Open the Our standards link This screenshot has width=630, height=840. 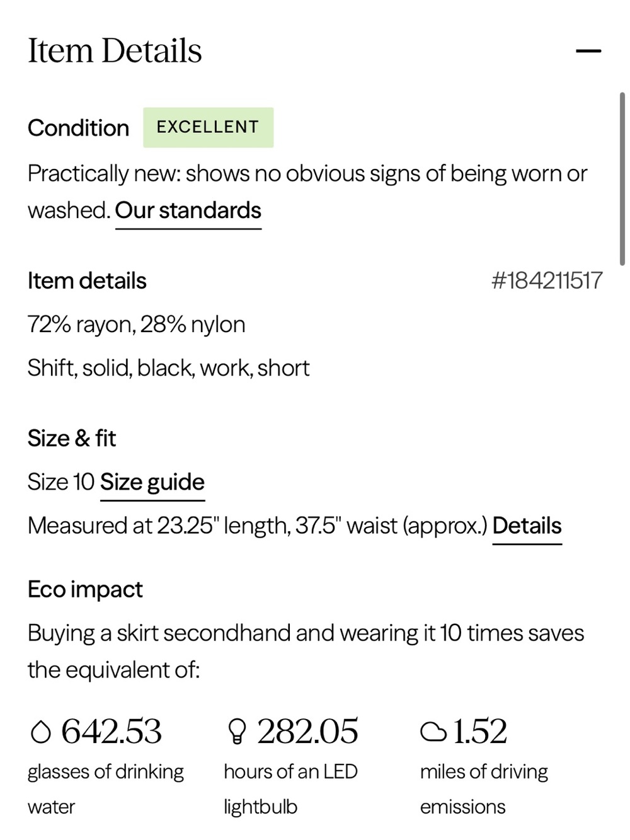click(x=188, y=210)
